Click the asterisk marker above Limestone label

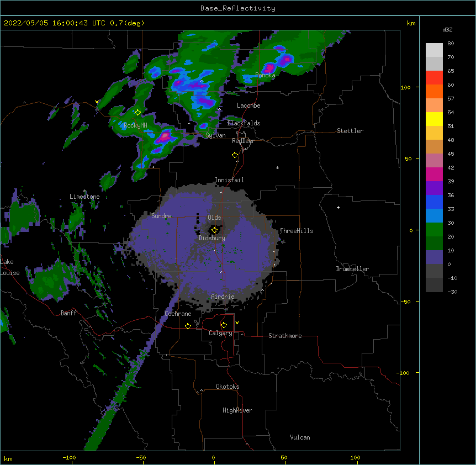85,191
